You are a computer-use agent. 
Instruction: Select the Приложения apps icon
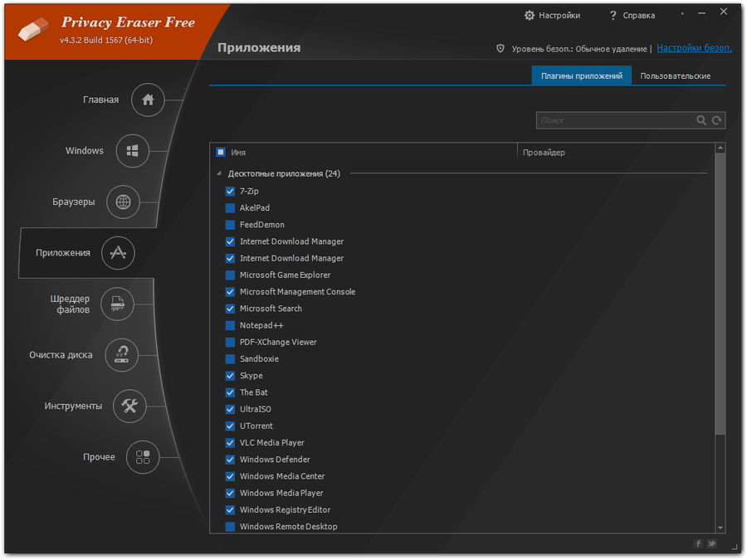tap(118, 253)
